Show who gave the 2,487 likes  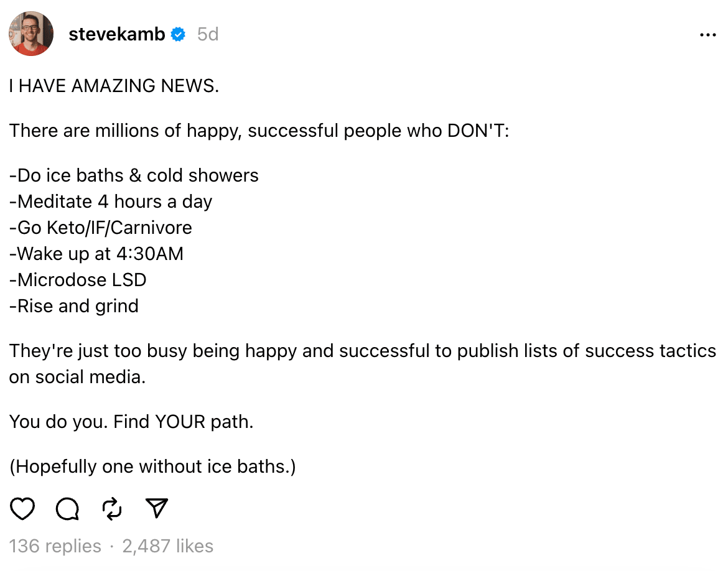(x=167, y=546)
